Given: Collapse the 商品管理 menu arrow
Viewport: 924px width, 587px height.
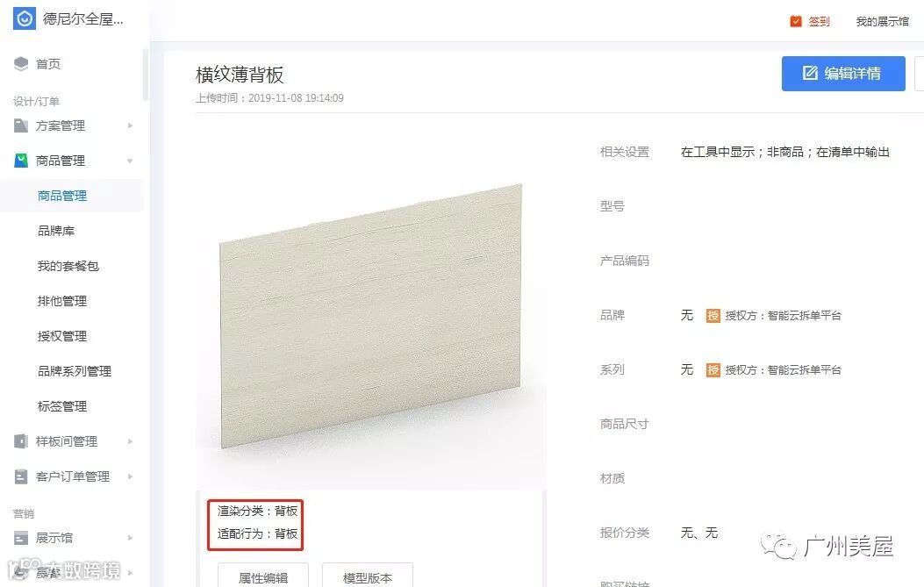Looking at the screenshot, I should (x=130, y=161).
